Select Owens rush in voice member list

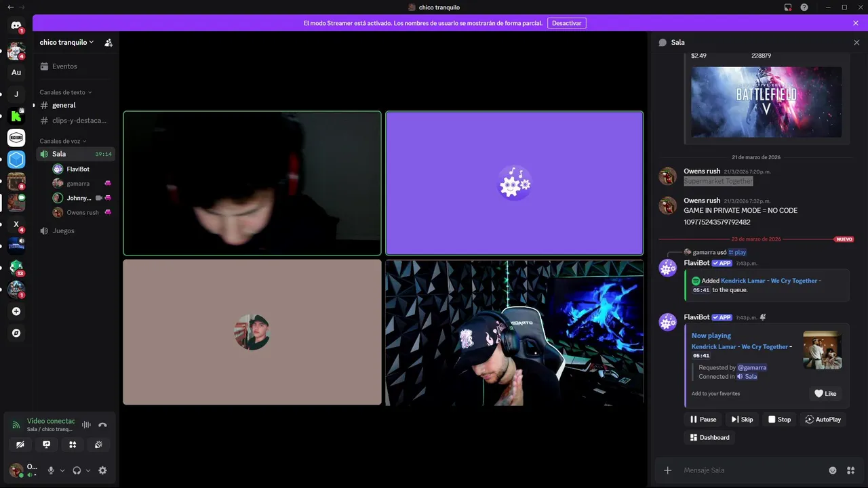point(81,212)
